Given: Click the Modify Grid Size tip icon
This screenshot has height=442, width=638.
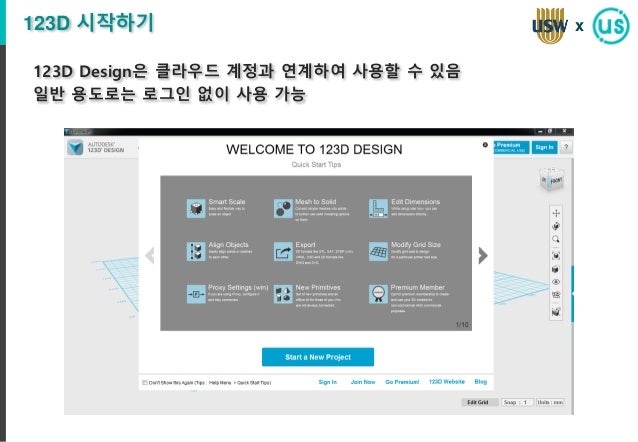Looking at the screenshot, I should [378, 251].
